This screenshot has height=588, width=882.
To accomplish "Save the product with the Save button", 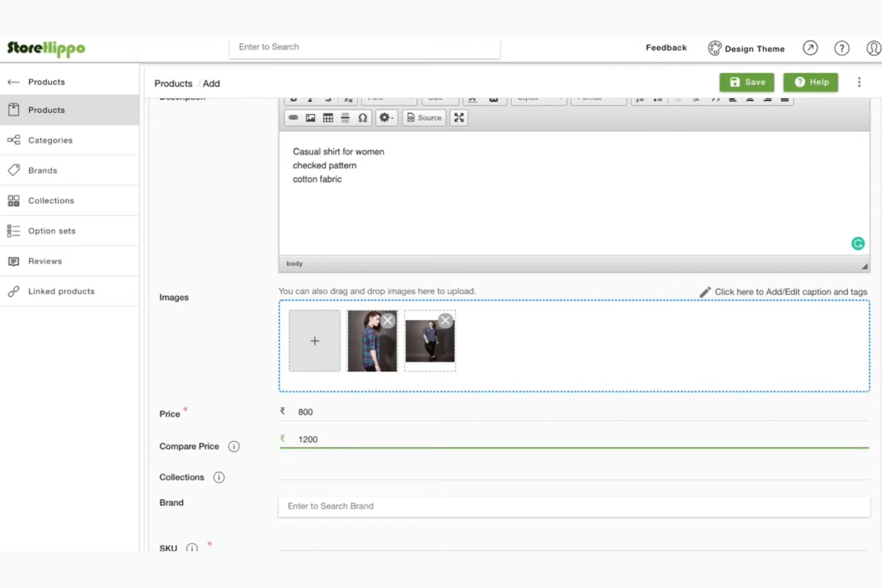I will pyautogui.click(x=746, y=82).
